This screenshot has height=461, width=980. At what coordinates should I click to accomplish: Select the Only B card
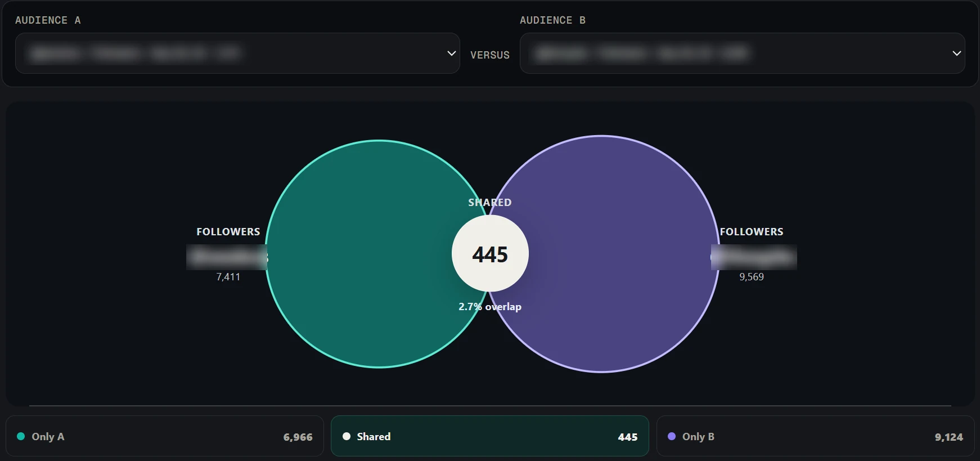[815, 436]
